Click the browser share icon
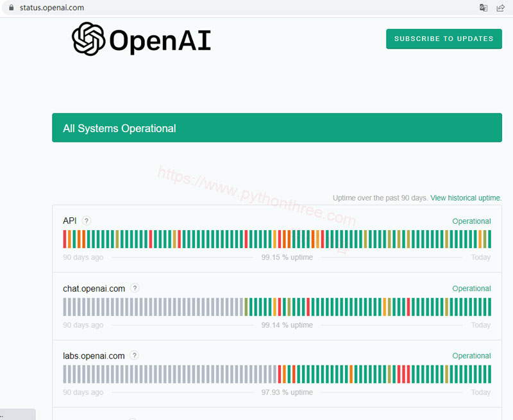This screenshot has width=513, height=420. (x=501, y=8)
